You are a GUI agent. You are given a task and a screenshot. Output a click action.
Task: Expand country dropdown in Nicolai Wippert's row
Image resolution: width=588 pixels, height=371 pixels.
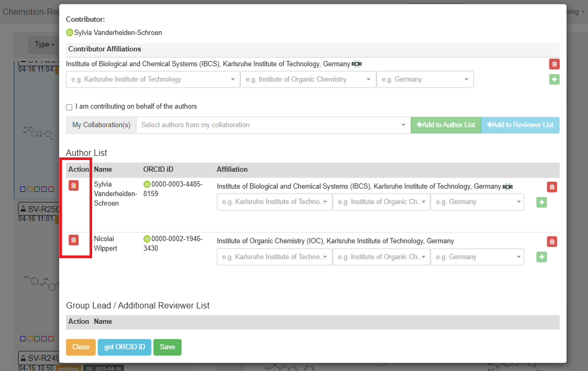pyautogui.click(x=477, y=257)
